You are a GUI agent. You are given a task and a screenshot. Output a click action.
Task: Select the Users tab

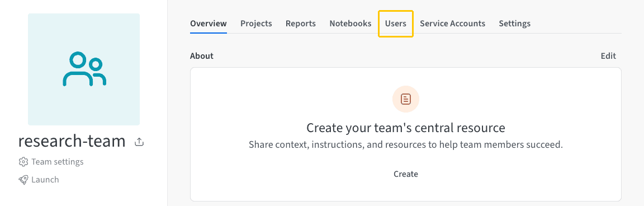[x=396, y=24]
